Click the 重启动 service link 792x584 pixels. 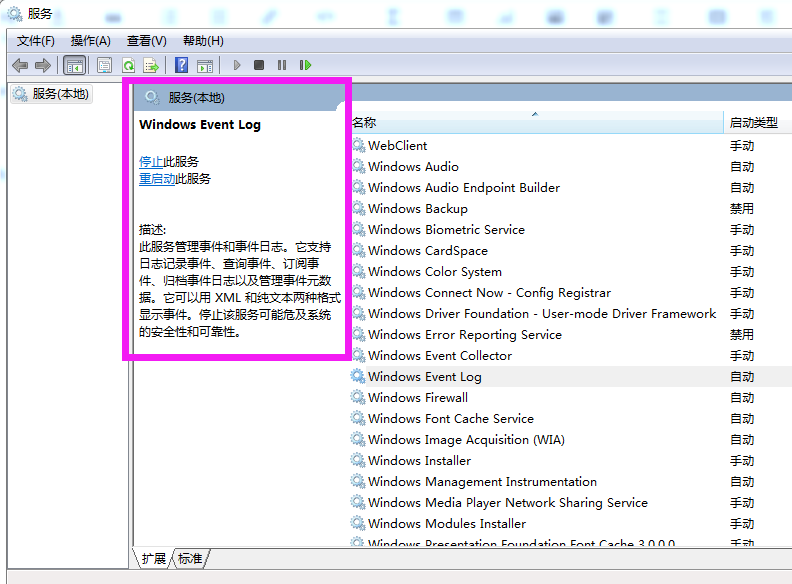tap(157, 179)
